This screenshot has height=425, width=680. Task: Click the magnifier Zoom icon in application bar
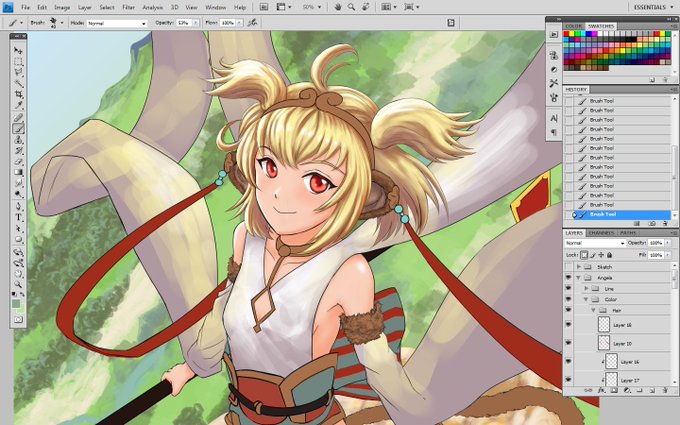tap(351, 7)
